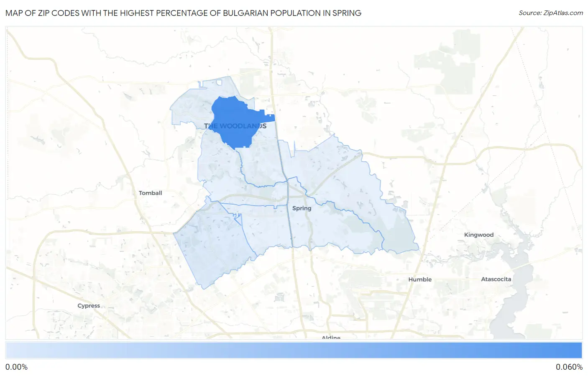Click the 'Aldine' label at map bottom
588x376 pixels.
[x=331, y=337]
